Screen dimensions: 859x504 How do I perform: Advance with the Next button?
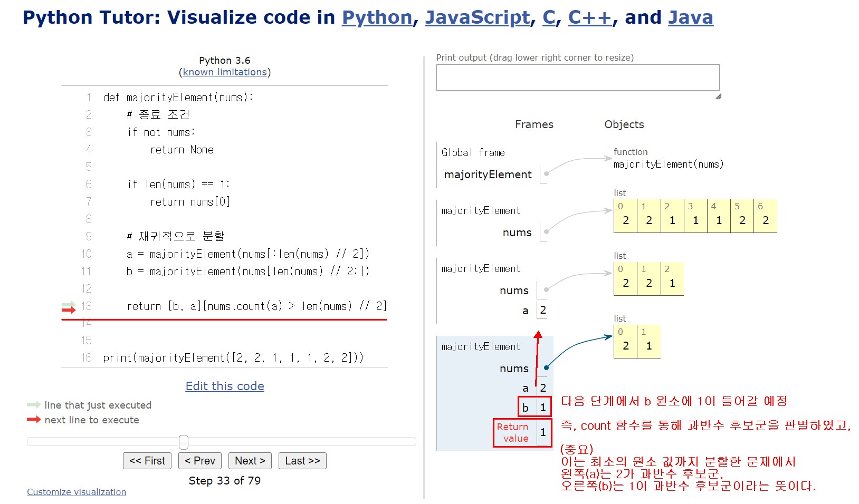(250, 461)
